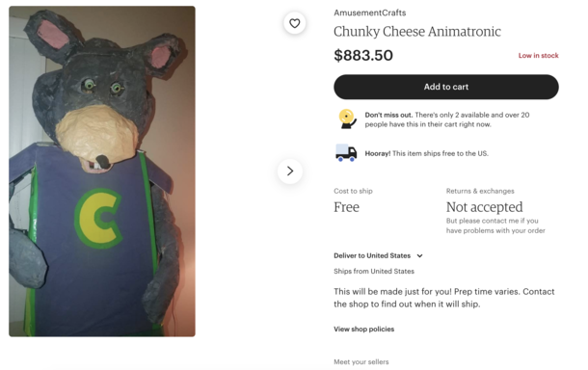588x370 pixels.
Task: Click the Free cost to ship value
Action: pos(346,207)
